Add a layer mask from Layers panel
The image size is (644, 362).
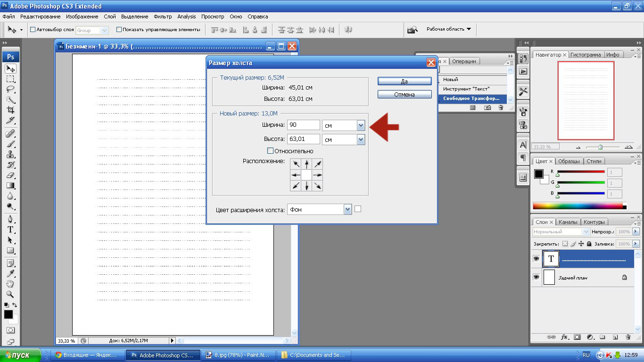[577, 337]
